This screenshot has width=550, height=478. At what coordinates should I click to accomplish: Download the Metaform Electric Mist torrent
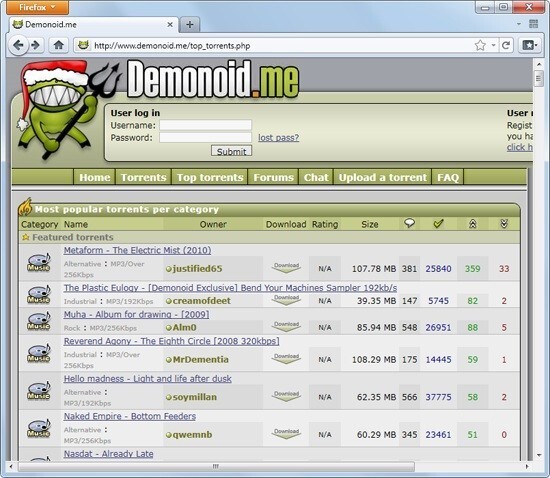pos(286,268)
